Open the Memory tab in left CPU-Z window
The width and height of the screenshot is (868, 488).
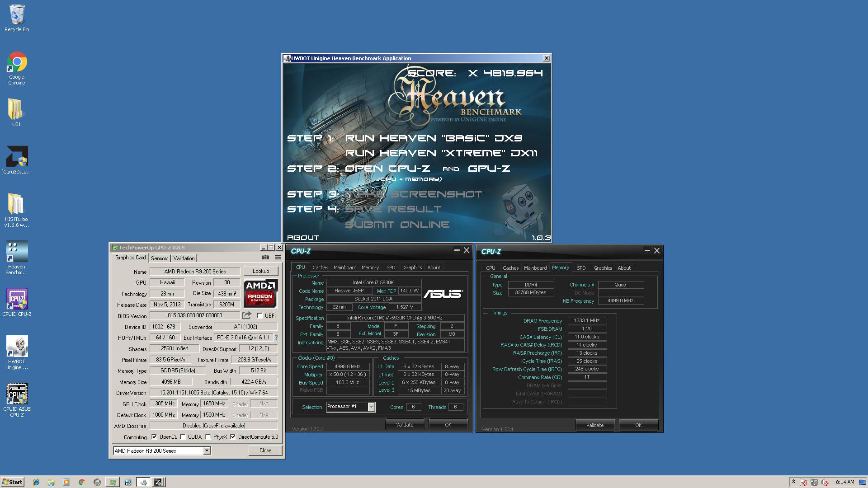point(370,267)
